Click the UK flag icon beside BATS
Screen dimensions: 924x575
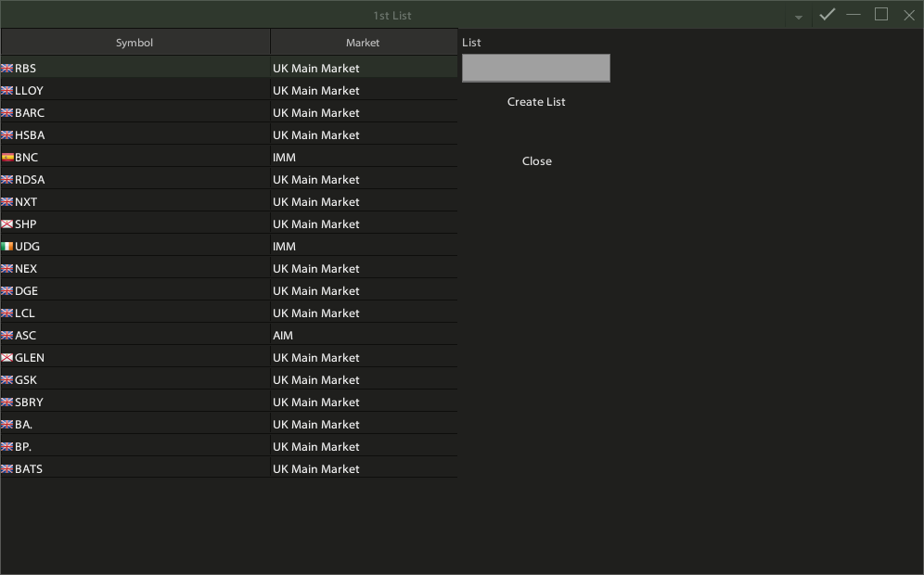[7, 469]
